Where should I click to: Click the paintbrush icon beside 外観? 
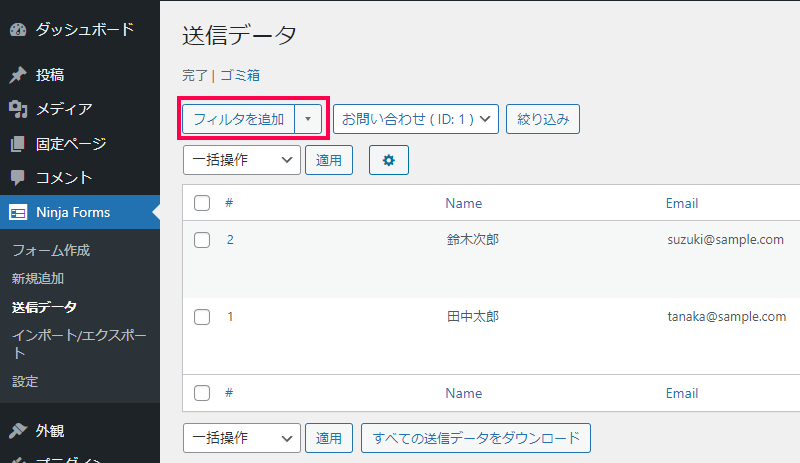18,431
